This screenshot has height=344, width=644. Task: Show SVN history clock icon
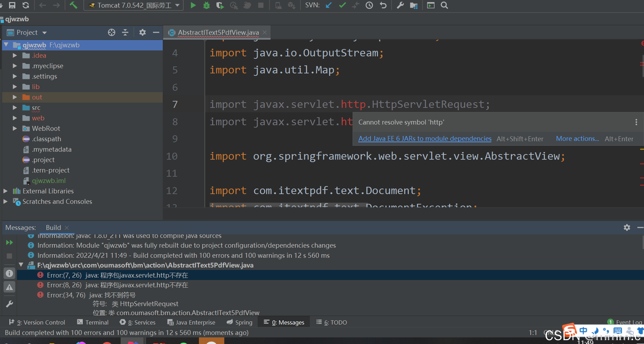click(369, 5)
